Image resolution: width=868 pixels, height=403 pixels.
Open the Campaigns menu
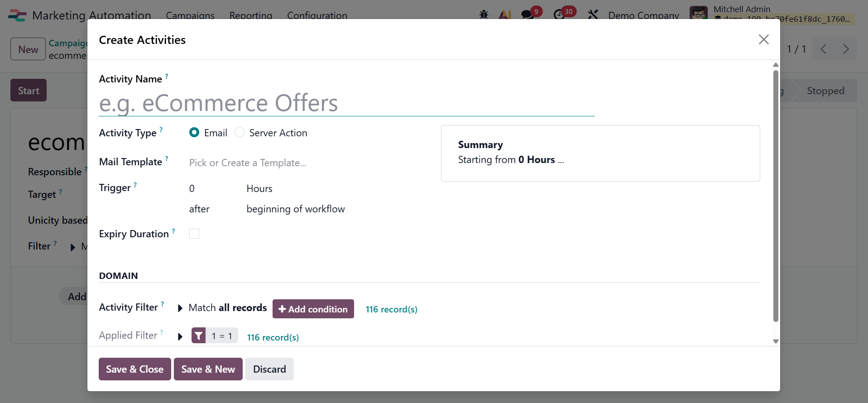click(x=190, y=15)
